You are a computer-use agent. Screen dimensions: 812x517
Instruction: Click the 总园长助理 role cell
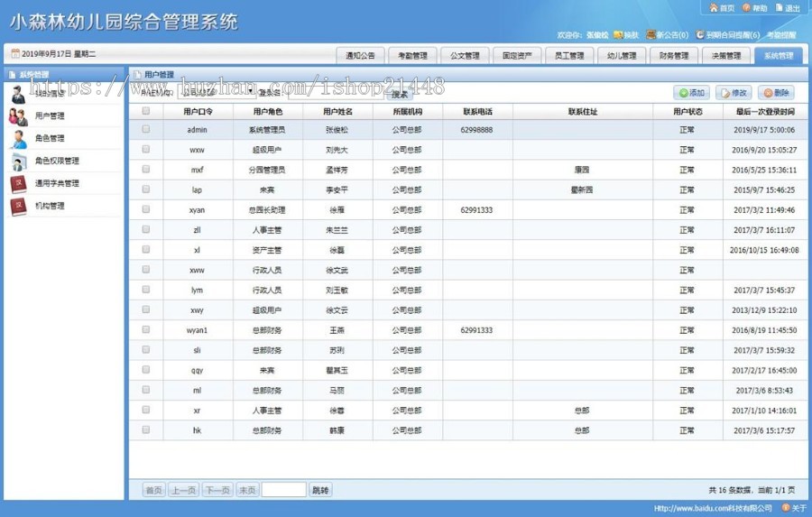[x=267, y=210]
